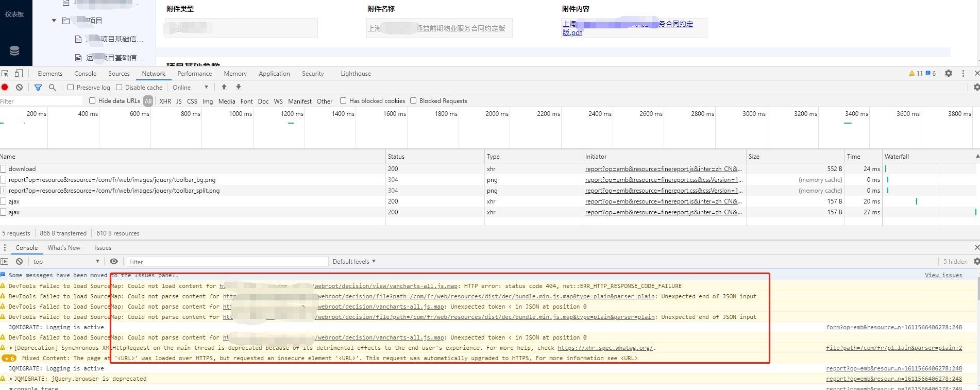Import HAR file upload arrow

(224, 87)
